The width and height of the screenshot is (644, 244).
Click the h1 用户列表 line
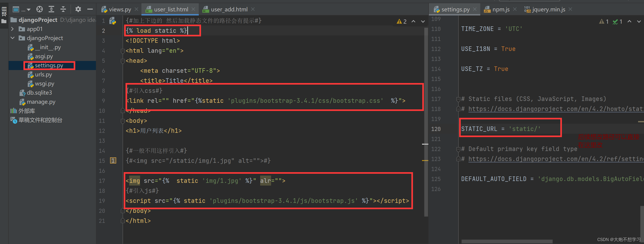(x=153, y=131)
